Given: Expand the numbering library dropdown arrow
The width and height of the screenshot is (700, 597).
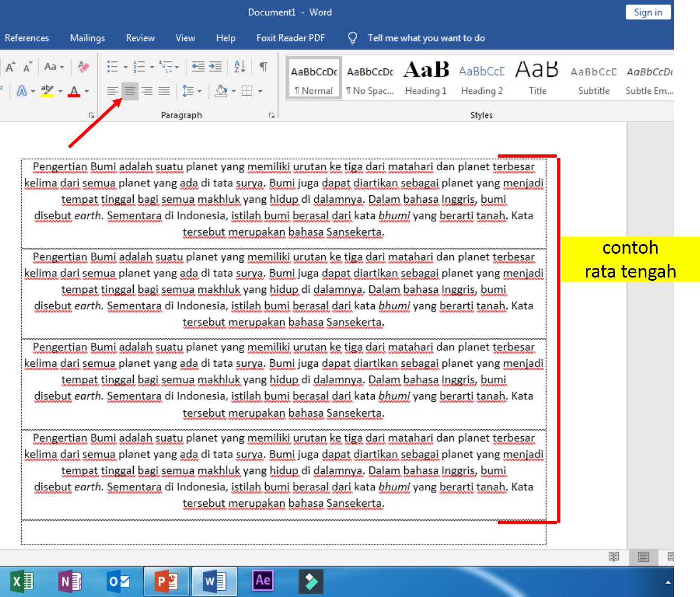Looking at the screenshot, I should click(152, 67).
